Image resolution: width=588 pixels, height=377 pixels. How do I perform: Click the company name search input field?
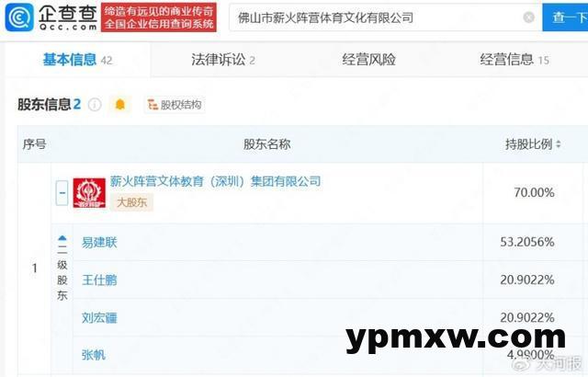377,17
